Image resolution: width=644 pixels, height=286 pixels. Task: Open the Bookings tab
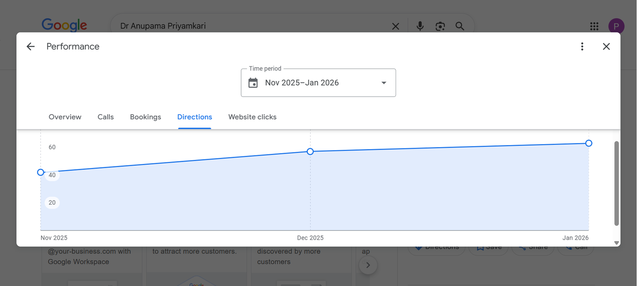pos(145,117)
